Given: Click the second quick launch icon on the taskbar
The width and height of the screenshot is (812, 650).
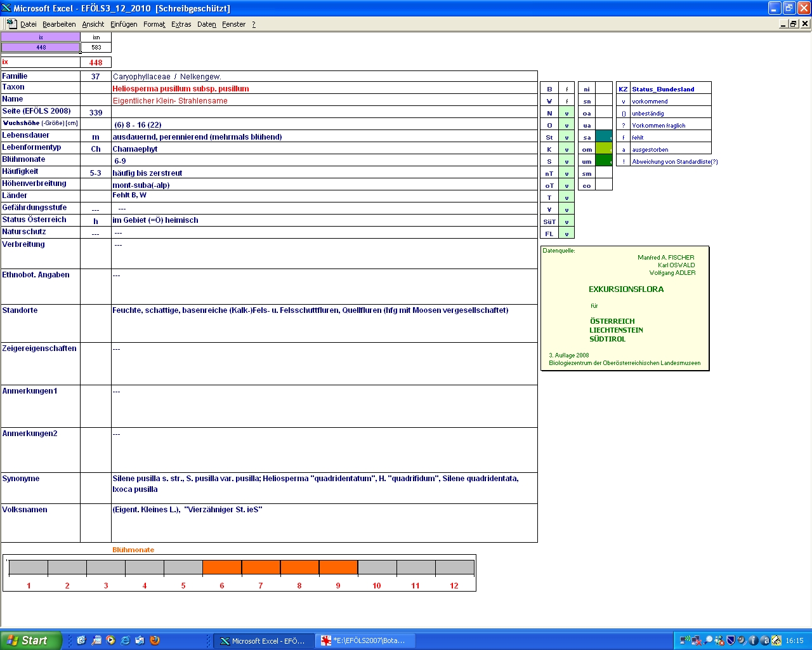Looking at the screenshot, I should pos(96,640).
